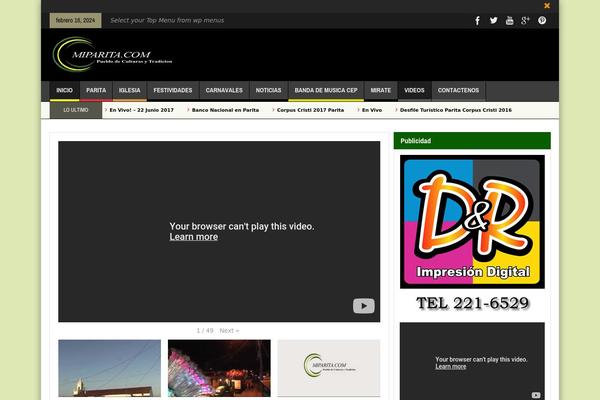Click the 'Select your Top Menu' text

(x=167, y=21)
